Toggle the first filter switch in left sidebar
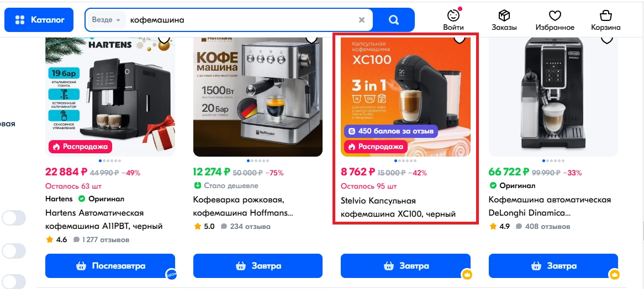The image size is (644, 289). [14, 218]
